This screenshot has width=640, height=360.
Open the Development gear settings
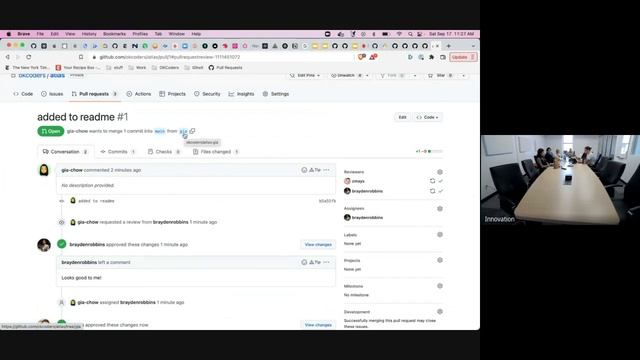pyautogui.click(x=440, y=312)
